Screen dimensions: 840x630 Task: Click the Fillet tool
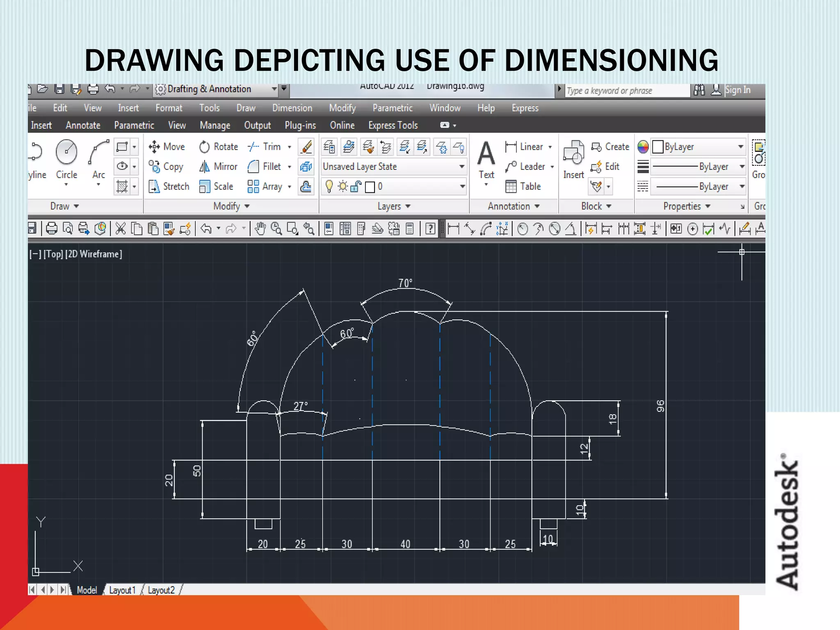pyautogui.click(x=265, y=167)
